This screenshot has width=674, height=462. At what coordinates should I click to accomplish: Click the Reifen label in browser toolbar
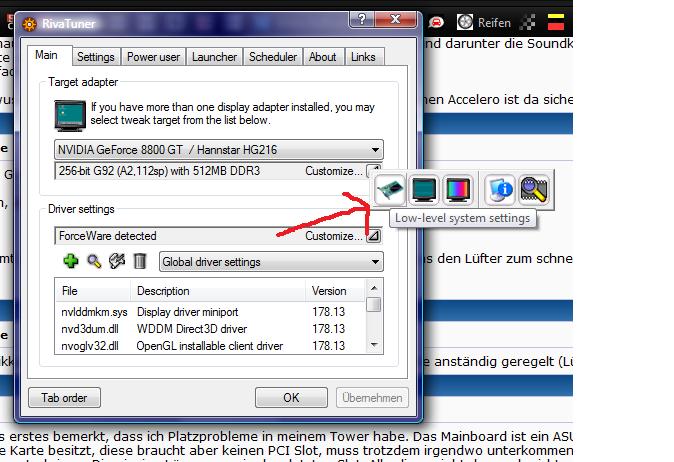(x=494, y=22)
